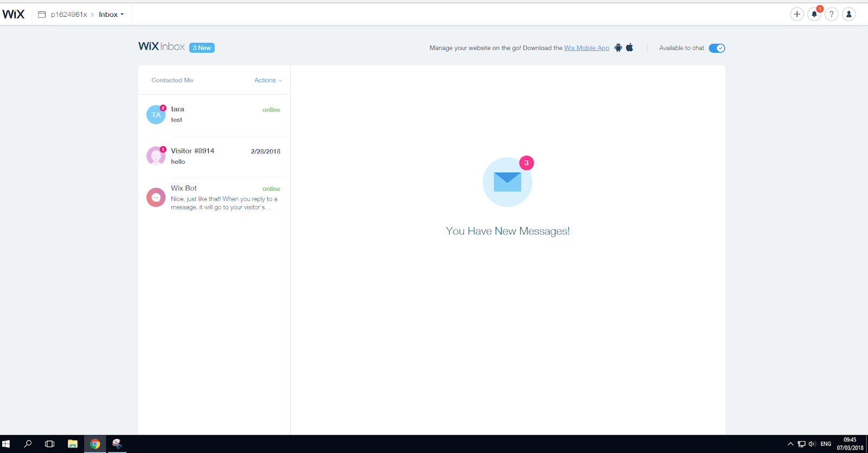Screen dimensions: 868x453
Task: Open the notifications bell
Action: point(814,14)
